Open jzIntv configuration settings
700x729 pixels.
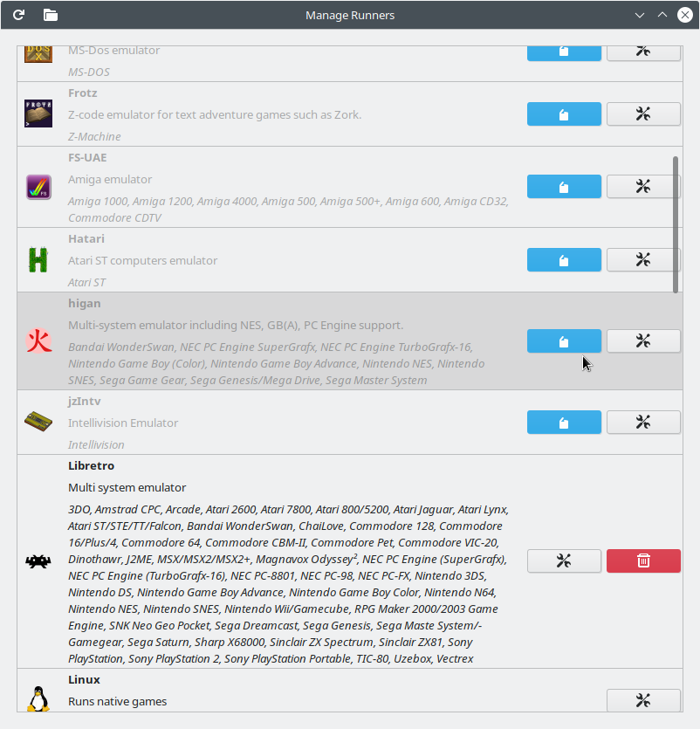[x=643, y=423]
